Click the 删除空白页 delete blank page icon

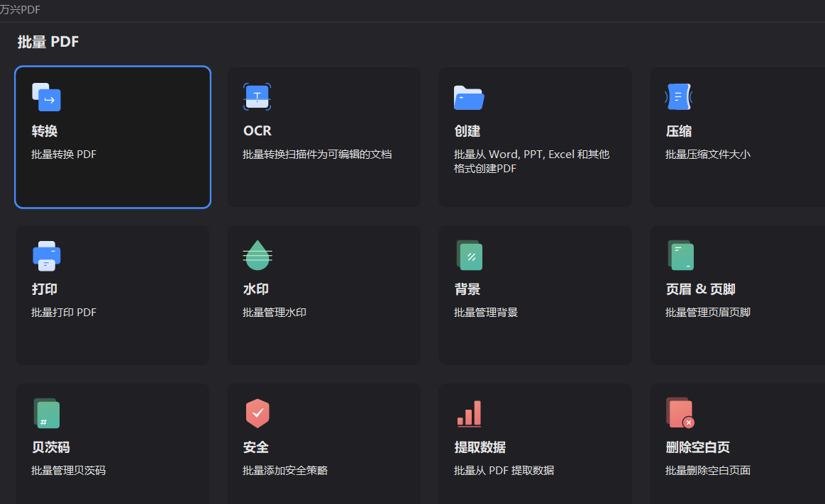(679, 413)
